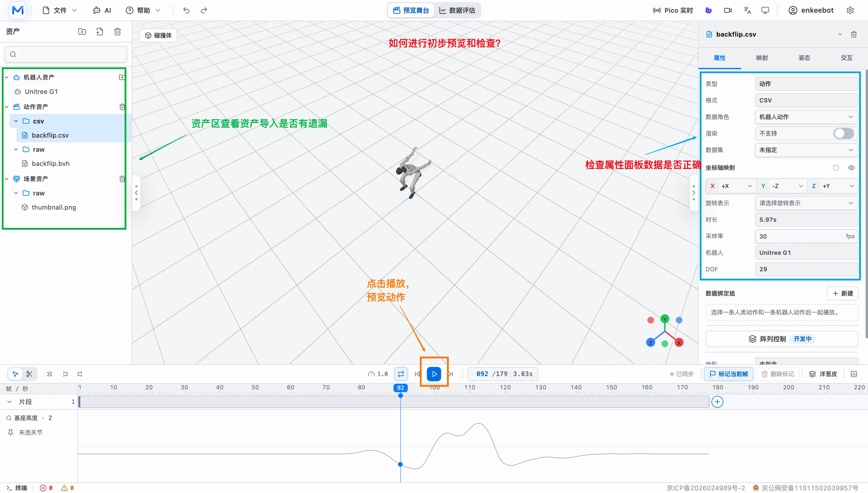
Task: Toggle 洋葱皮 onion skin
Action: [x=823, y=374]
